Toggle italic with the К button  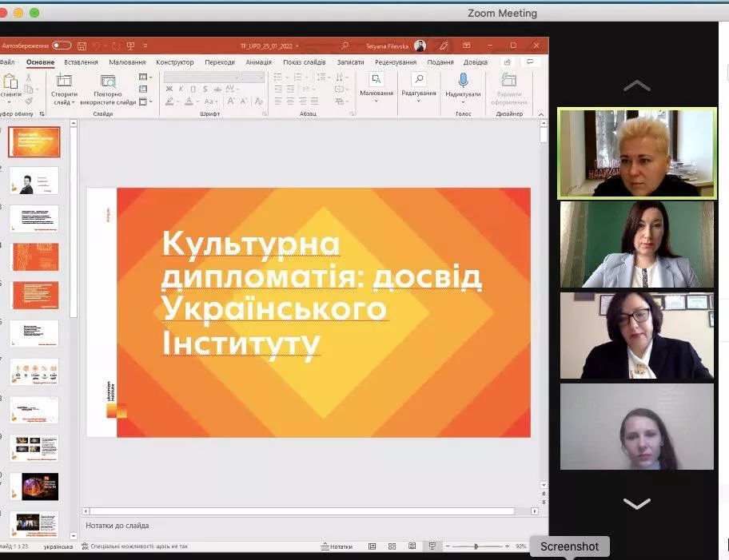click(x=181, y=88)
